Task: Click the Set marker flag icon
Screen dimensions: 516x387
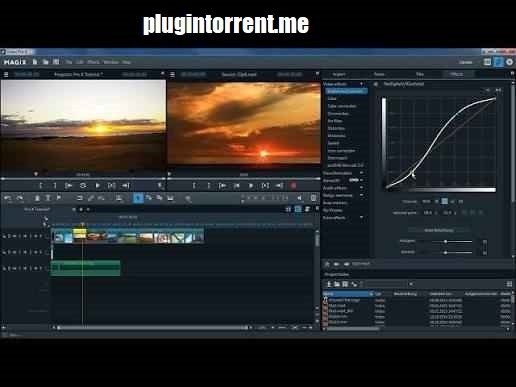Action: point(59,198)
